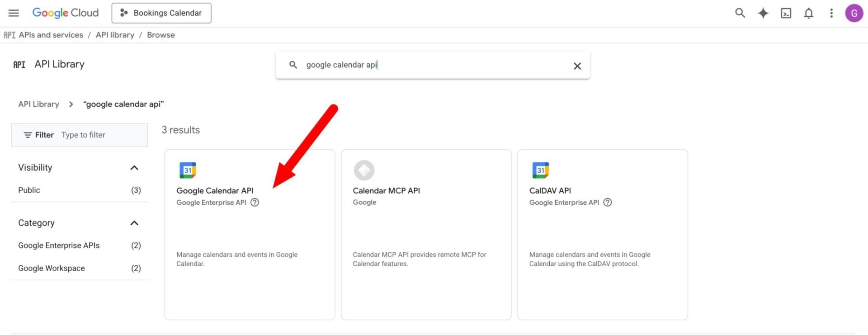Focus the google calendar api search box
This screenshot has height=335, width=868.
433,65
